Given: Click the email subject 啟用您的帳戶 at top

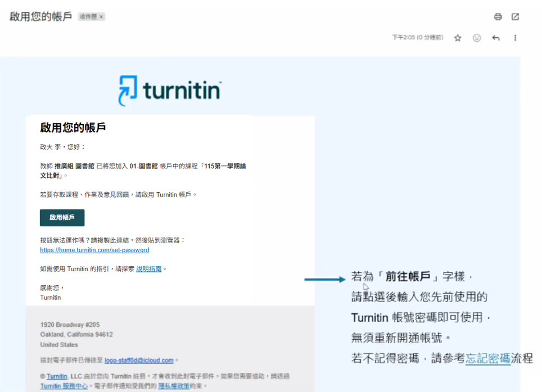Looking at the screenshot, I should (40, 16).
